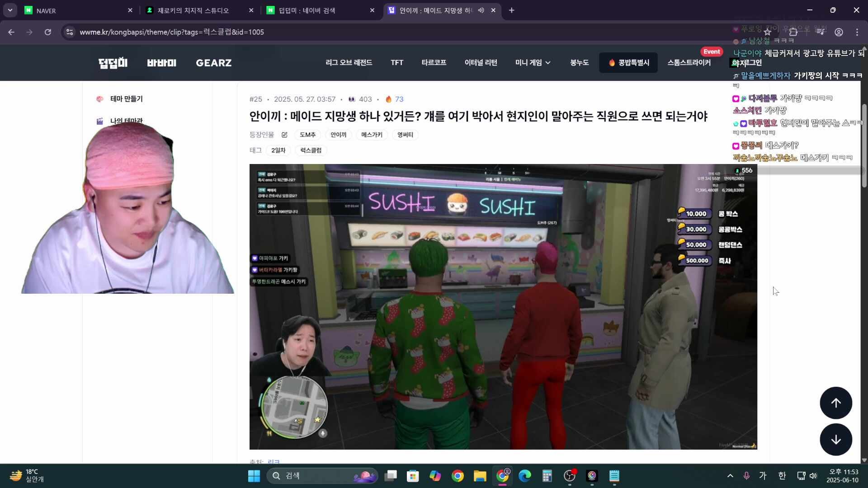Click the edit icon beside 등장인물
The height and width of the screenshot is (488, 868).
[x=284, y=135]
